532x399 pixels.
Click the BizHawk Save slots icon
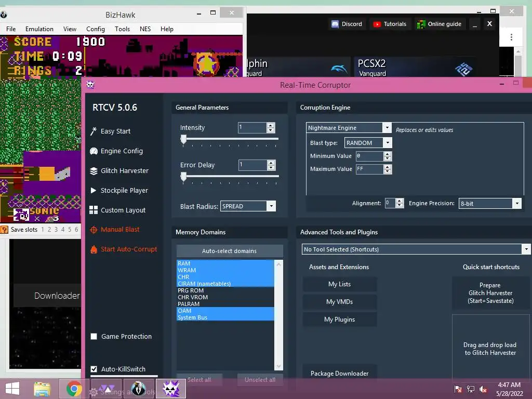[4, 230]
